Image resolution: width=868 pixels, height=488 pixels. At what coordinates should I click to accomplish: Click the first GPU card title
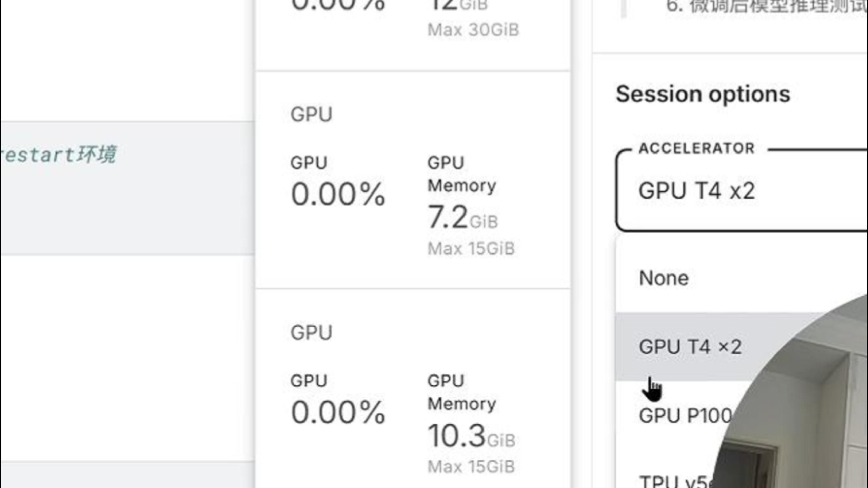(x=311, y=114)
